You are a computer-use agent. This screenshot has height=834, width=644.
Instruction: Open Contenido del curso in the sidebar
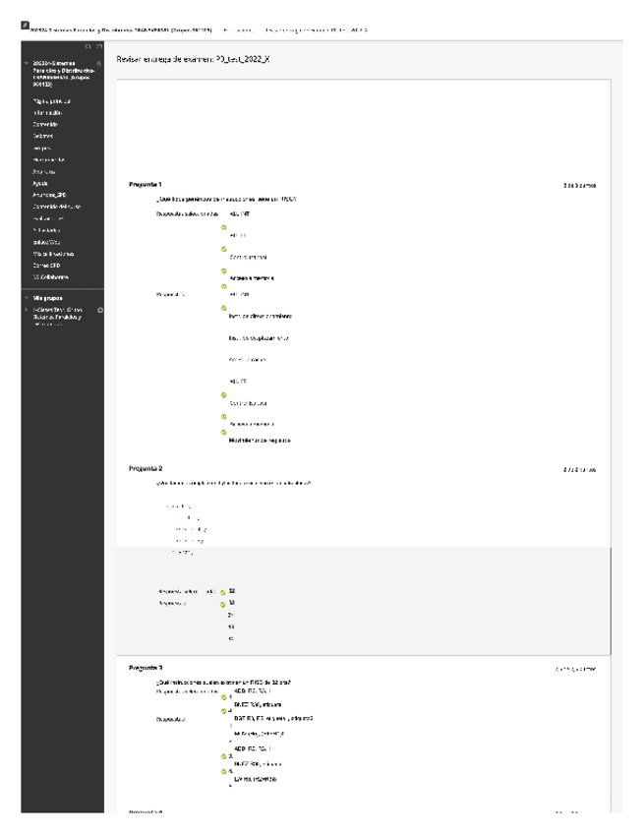click(56, 207)
